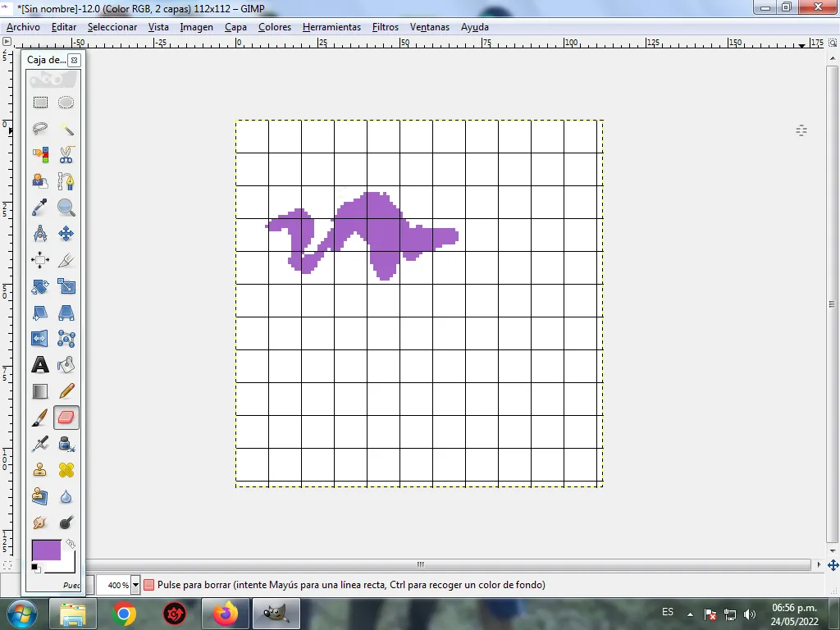Viewport: 840px width, 630px height.
Task: Select the Rectangle Select tool
Action: pyautogui.click(x=40, y=103)
